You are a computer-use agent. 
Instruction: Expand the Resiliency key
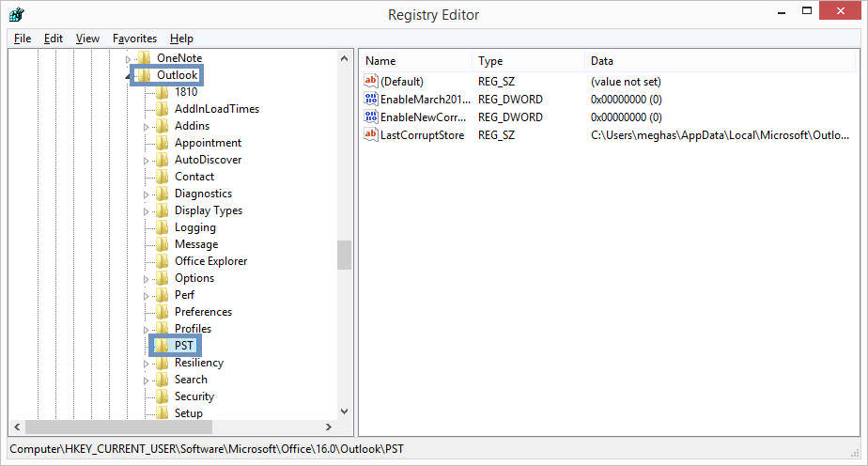147,364
